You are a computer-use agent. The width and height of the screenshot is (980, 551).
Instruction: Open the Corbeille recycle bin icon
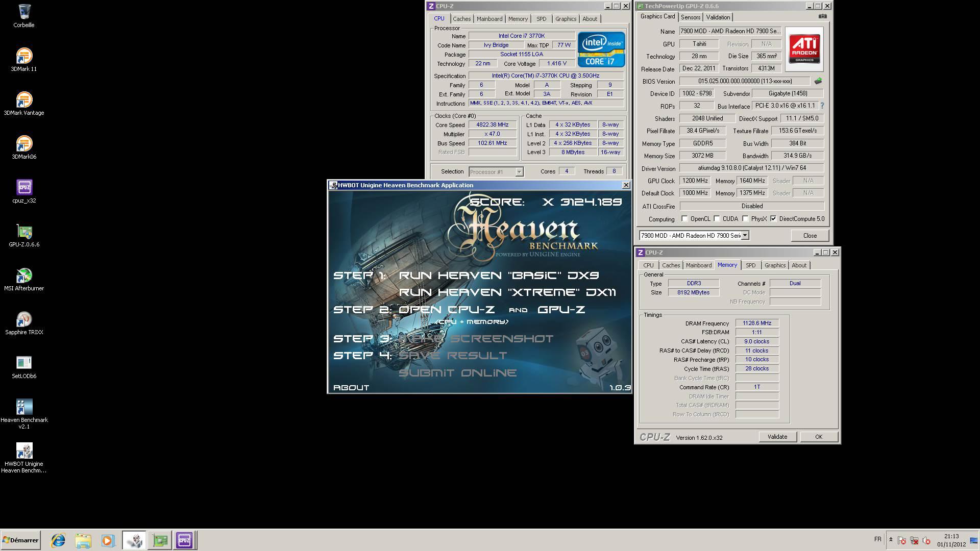click(24, 16)
